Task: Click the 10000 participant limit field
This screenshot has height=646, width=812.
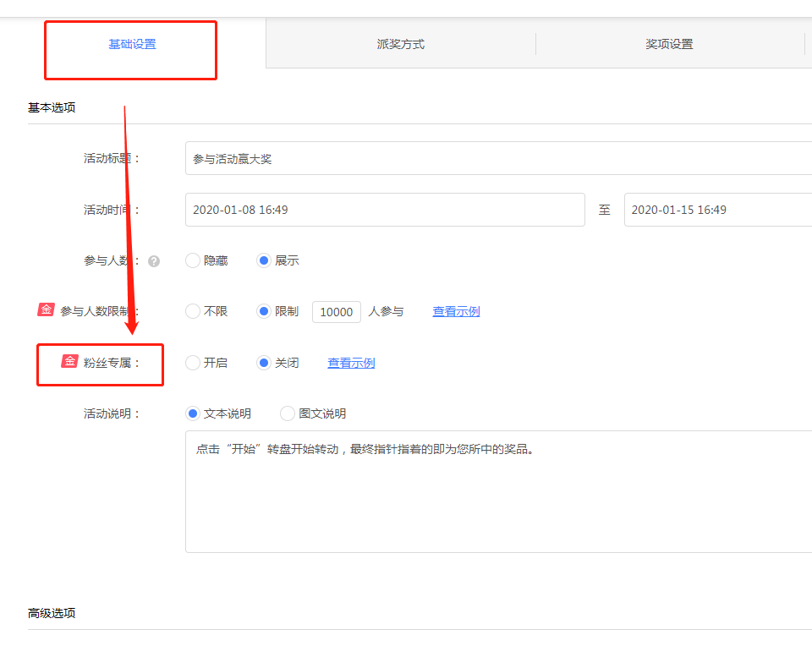Action: tap(337, 312)
